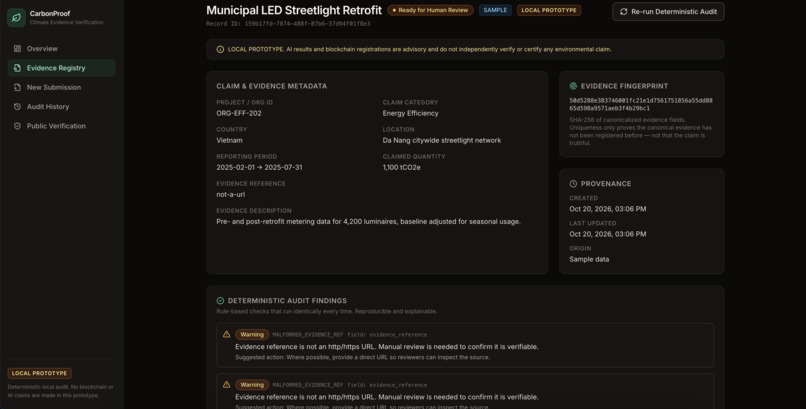Click the first MALFORMED_EVIDENCE_REF code text

[308, 335]
